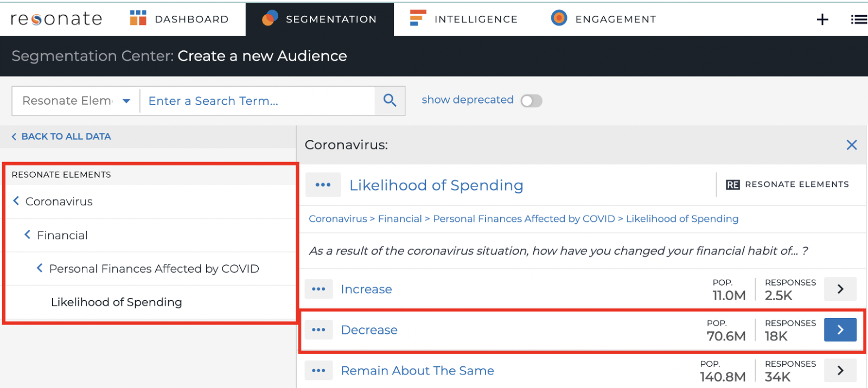Open Personal Finances Affected by COVID breadcrumb
Screen dimensions: 868x388
click(x=524, y=219)
